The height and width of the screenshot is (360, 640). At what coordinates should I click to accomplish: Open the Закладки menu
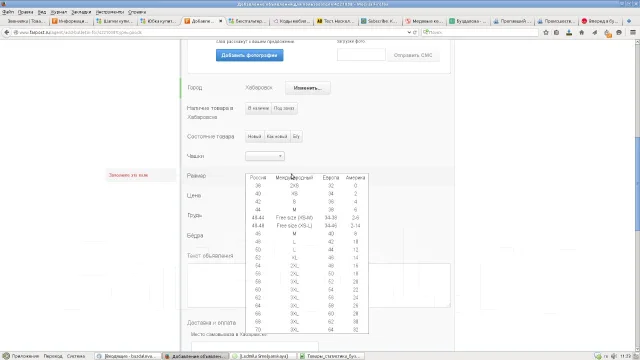(81, 12)
